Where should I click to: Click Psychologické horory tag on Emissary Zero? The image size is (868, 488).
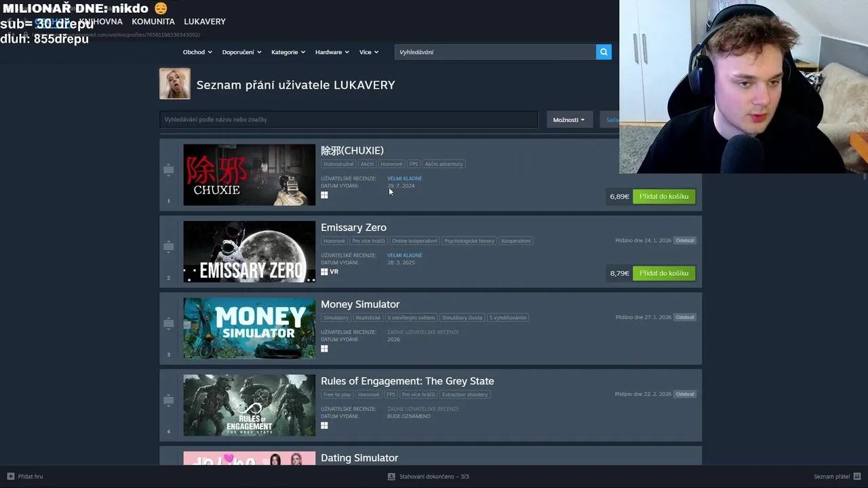(469, 241)
